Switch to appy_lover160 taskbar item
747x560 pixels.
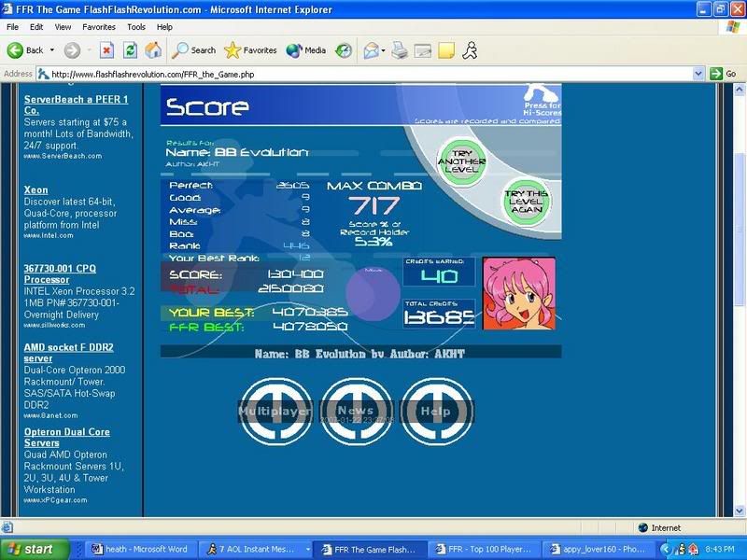[x=599, y=549]
